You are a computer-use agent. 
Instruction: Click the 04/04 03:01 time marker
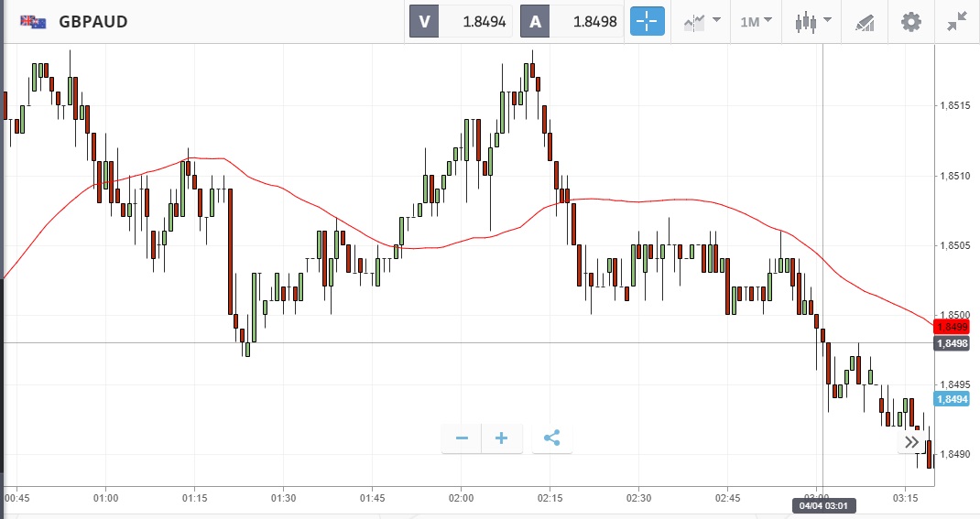(x=822, y=504)
